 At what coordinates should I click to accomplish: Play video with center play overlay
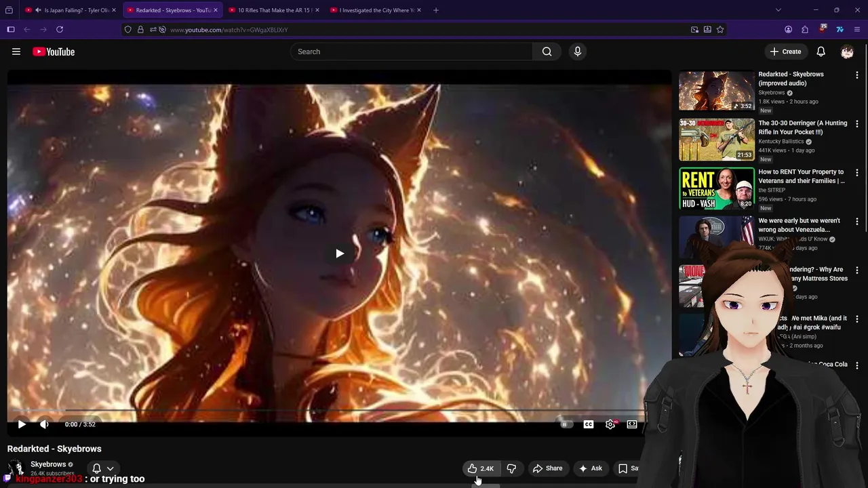(x=339, y=253)
